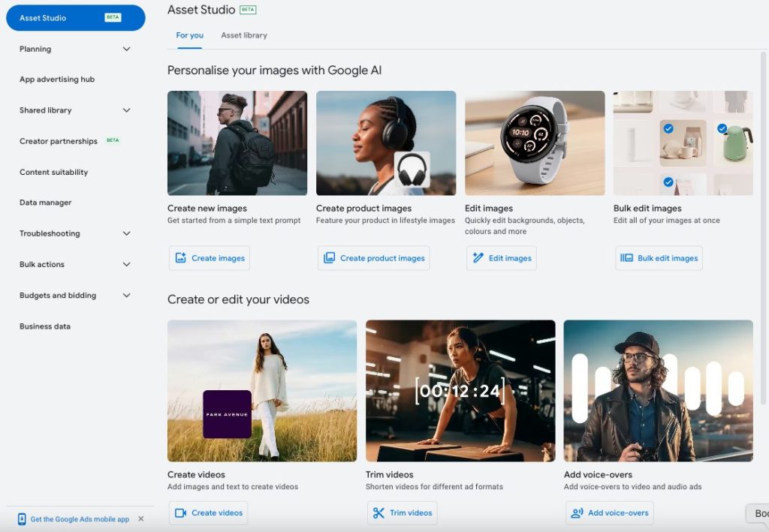Image resolution: width=769 pixels, height=532 pixels.
Task: Click the Edit images button
Action: tap(502, 258)
